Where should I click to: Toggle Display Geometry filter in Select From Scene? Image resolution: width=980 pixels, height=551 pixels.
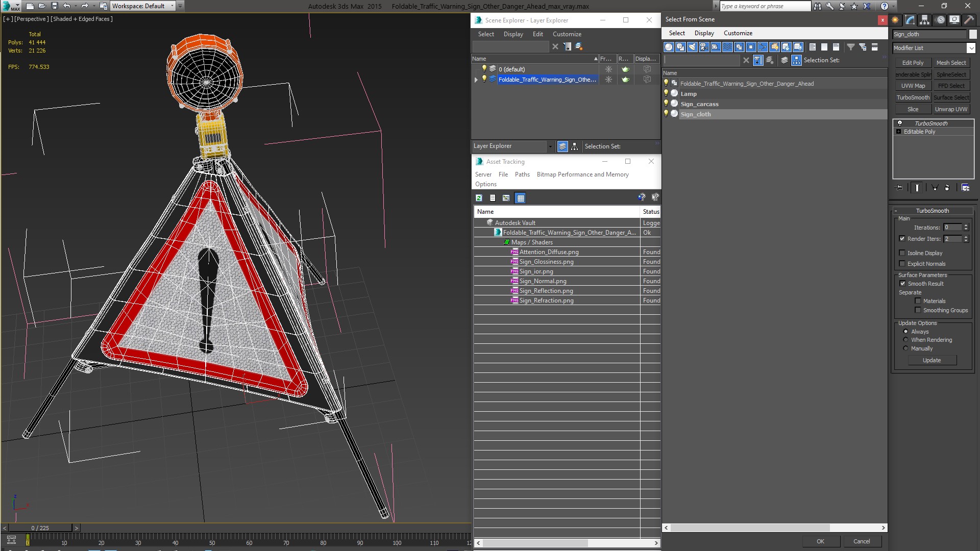pyautogui.click(x=669, y=47)
